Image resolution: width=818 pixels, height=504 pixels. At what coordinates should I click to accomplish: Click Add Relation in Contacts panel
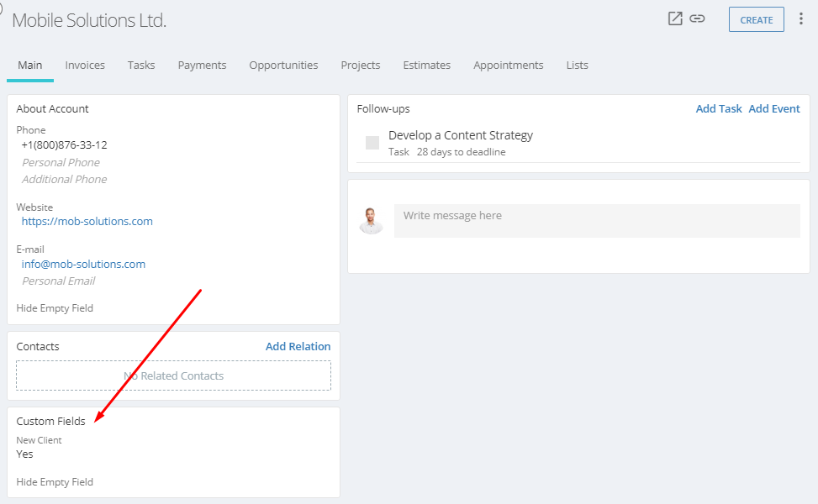(x=298, y=346)
